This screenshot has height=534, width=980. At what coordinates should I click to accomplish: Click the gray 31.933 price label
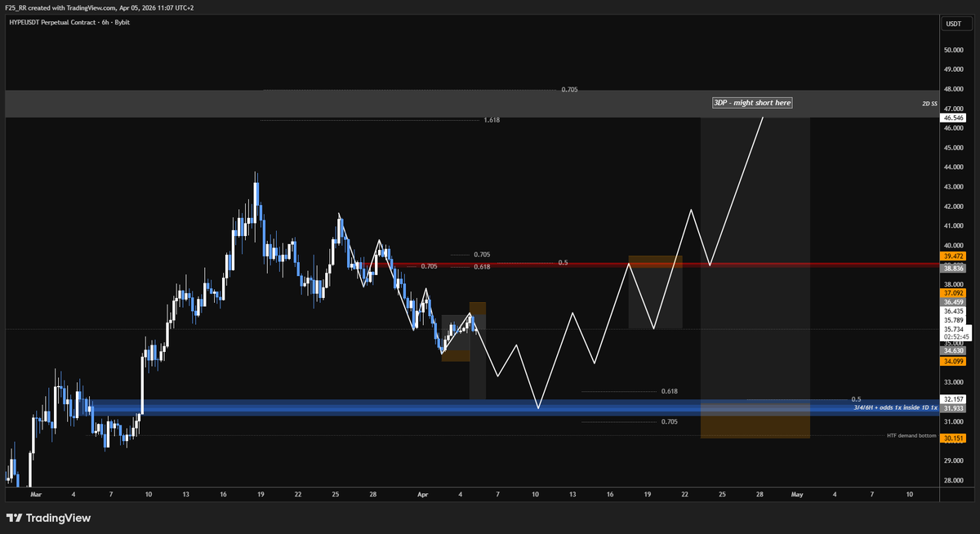coord(954,409)
